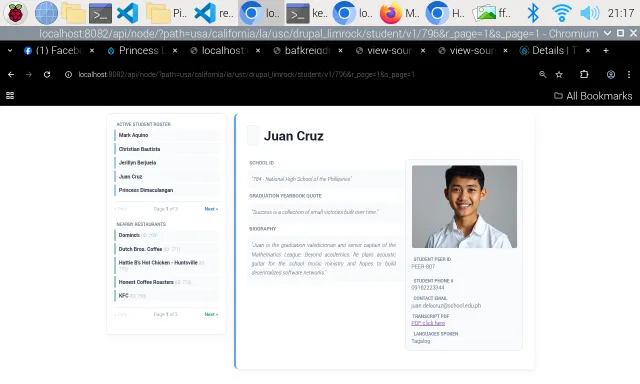The image size is (640, 384).
Task: Switch to the VS Code "re.." window
Action: [x=213, y=13]
